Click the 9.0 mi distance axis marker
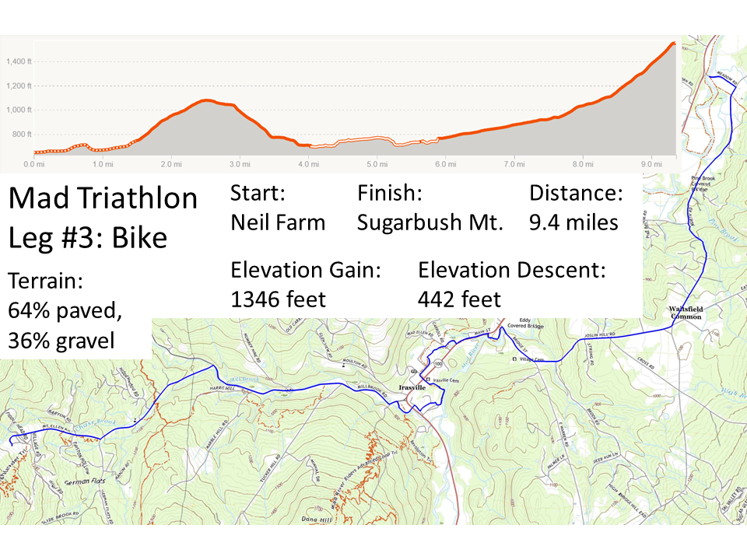The height and width of the screenshot is (560, 747). (651, 164)
